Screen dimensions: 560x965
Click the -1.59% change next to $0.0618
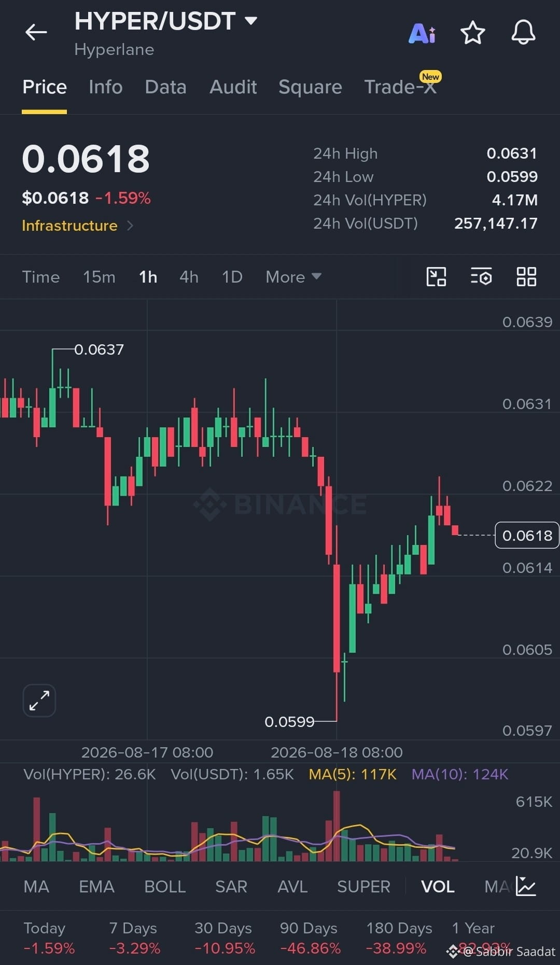pyautogui.click(x=123, y=198)
